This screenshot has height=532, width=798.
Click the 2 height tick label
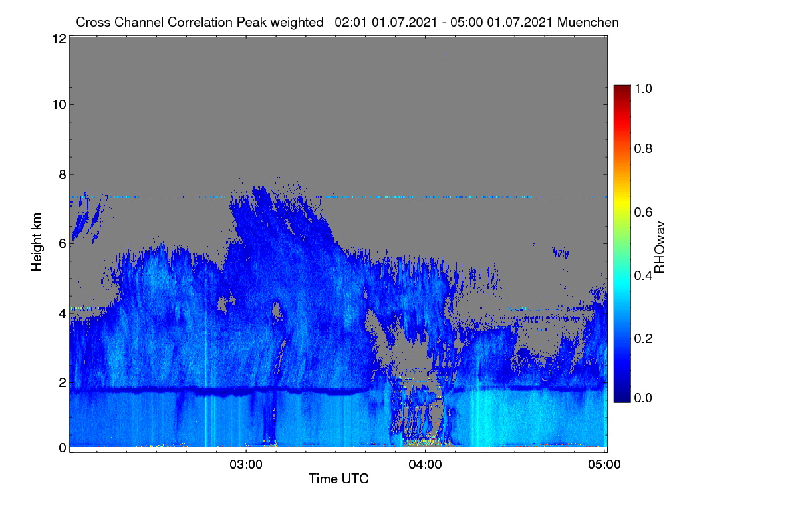pos(62,382)
